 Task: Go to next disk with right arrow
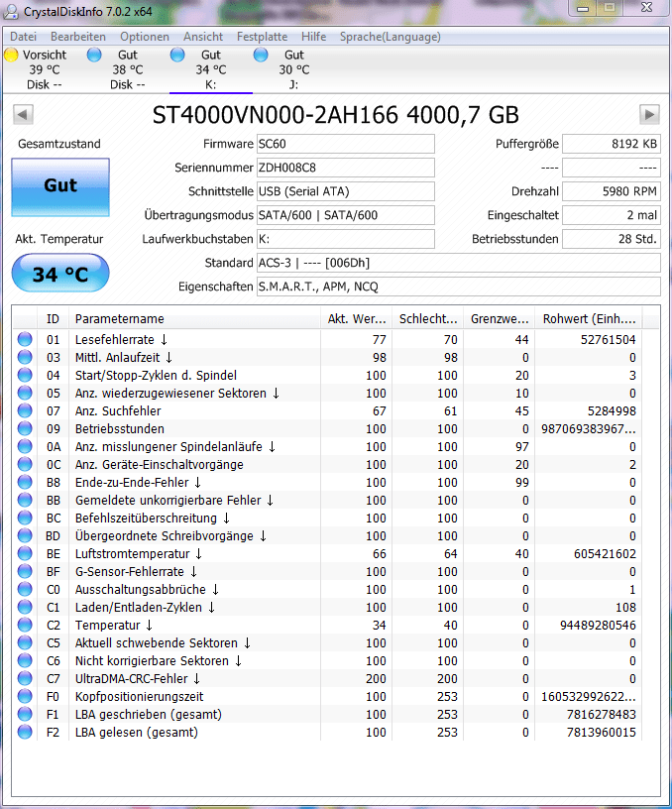pos(649,115)
